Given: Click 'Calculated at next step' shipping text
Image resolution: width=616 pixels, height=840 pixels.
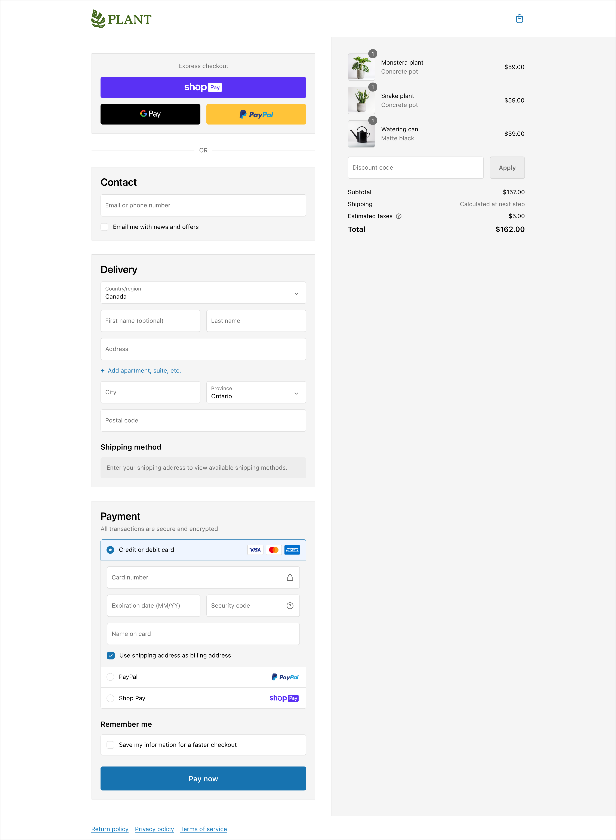Looking at the screenshot, I should point(492,204).
